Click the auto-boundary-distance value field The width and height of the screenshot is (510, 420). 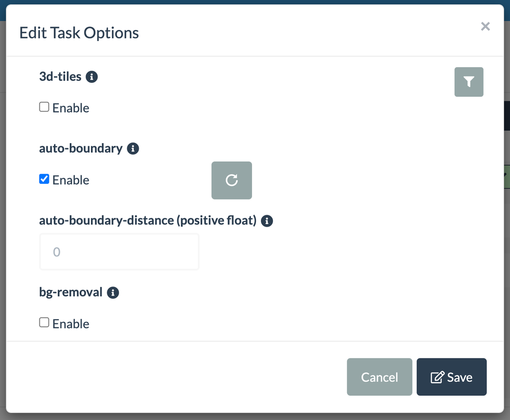(119, 252)
